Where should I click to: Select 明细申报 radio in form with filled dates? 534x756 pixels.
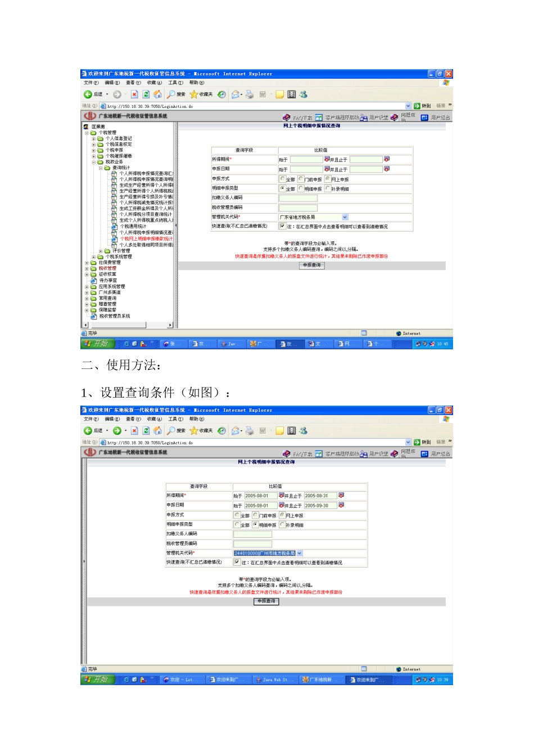click(x=256, y=525)
